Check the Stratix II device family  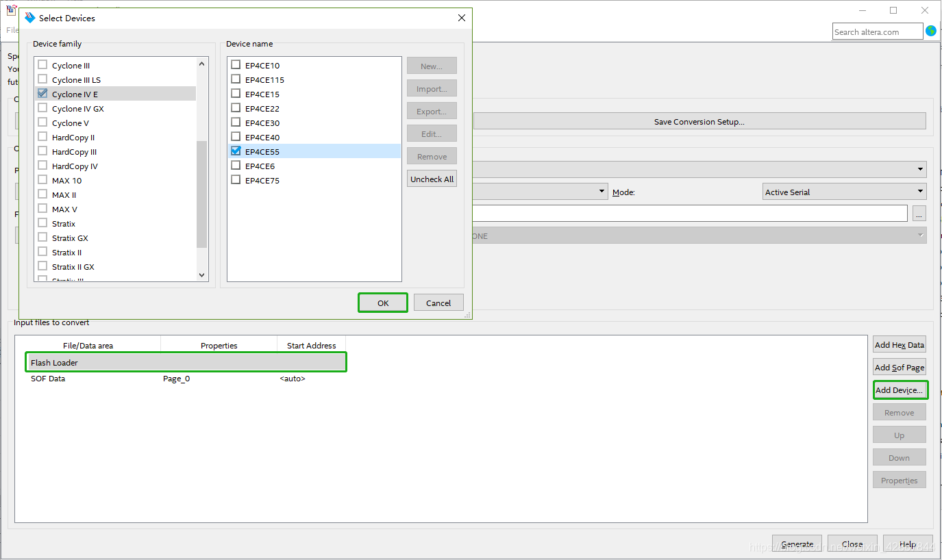42,252
